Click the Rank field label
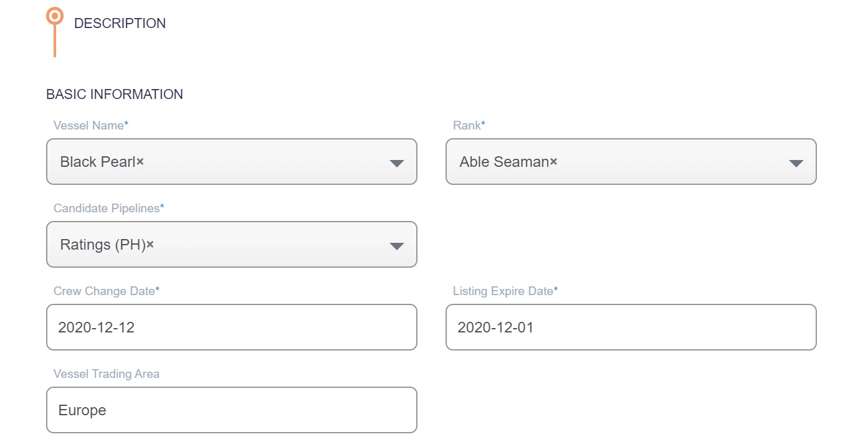The width and height of the screenshot is (868, 447). [467, 126]
